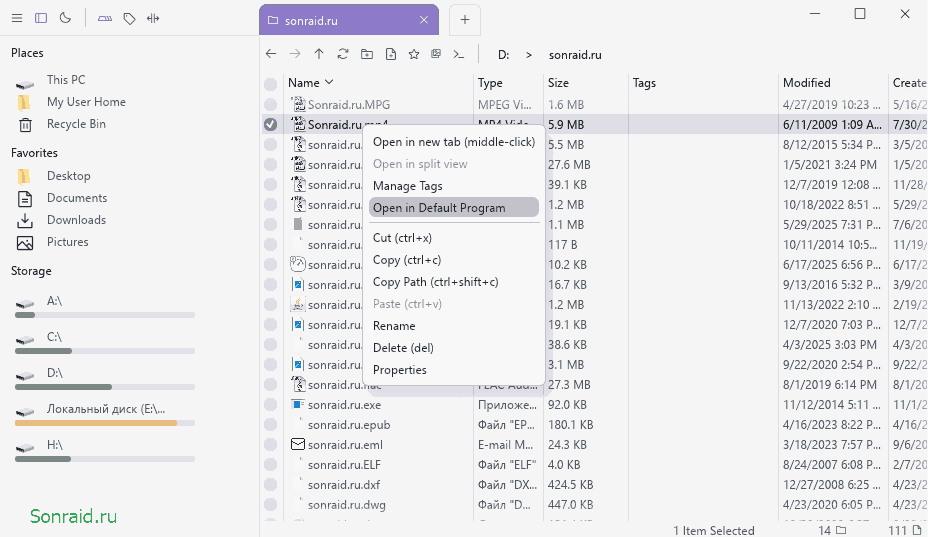Navigate forward with the right arrow
Viewport: 928px width, 537px height.
295,54
